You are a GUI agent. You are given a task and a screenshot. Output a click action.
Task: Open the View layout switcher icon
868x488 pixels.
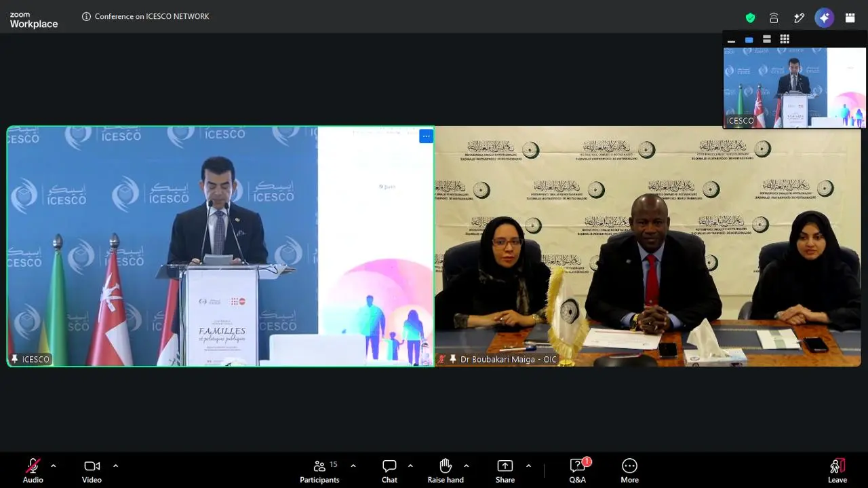(850, 18)
